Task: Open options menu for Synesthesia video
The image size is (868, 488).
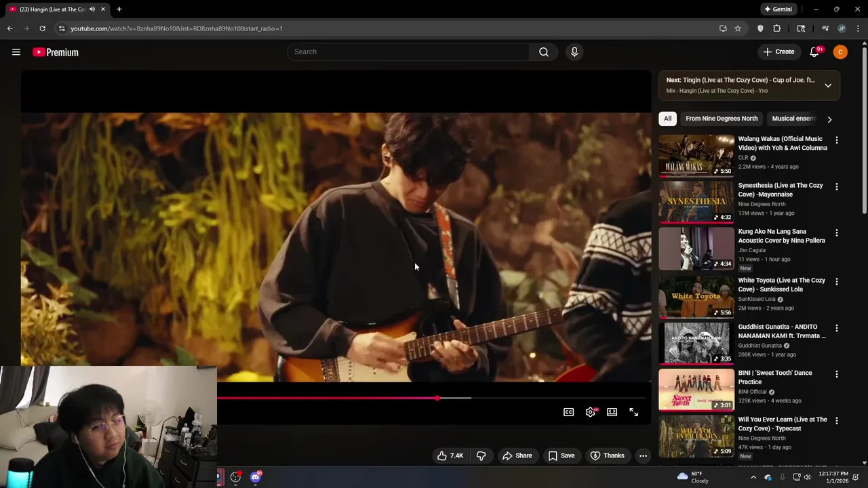Action: 837,186
